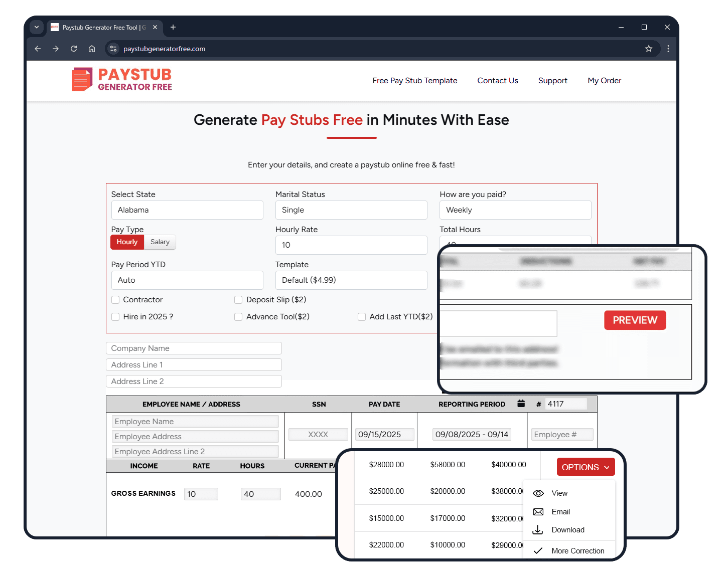Click the $25000.00 table cell
The width and height of the screenshot is (728, 571).
click(386, 491)
